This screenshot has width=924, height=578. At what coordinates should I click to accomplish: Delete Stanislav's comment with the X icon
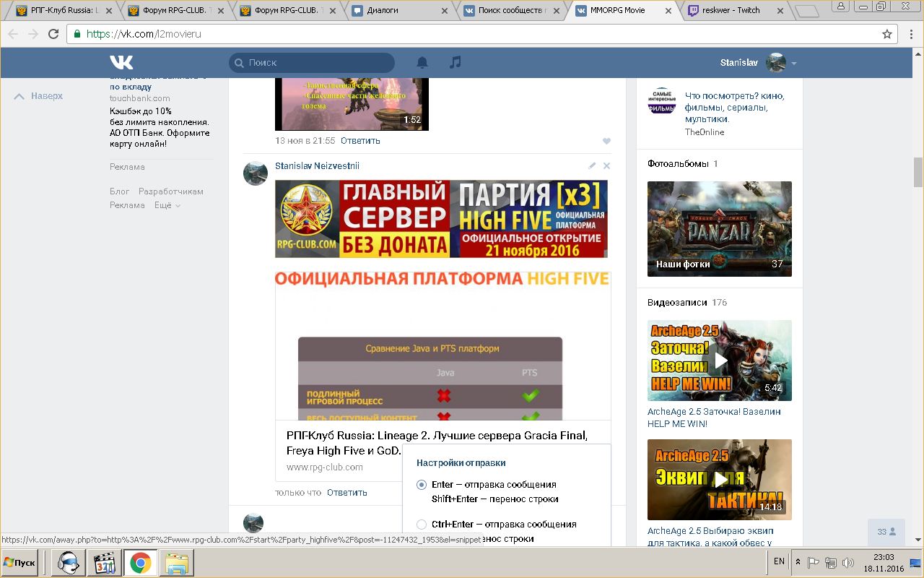(x=606, y=166)
